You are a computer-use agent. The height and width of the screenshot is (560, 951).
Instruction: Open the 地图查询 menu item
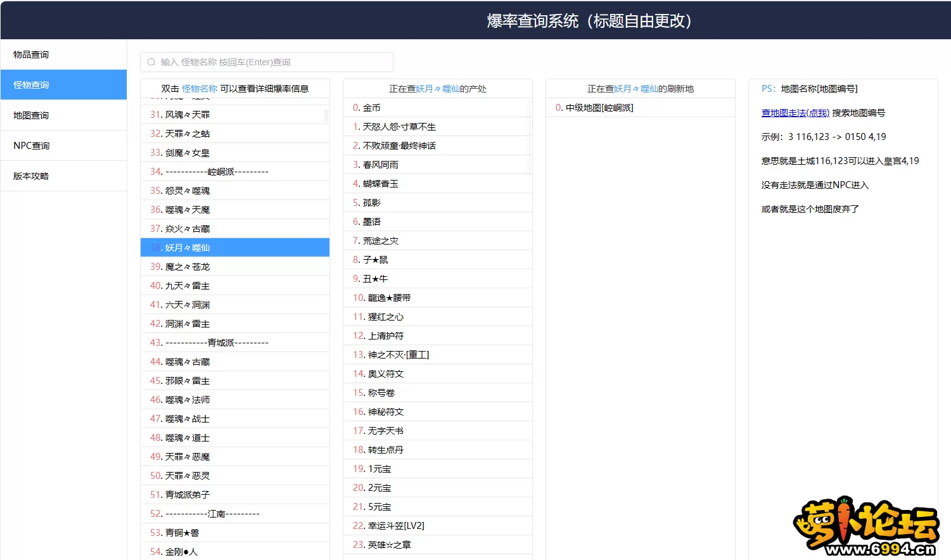(63, 115)
